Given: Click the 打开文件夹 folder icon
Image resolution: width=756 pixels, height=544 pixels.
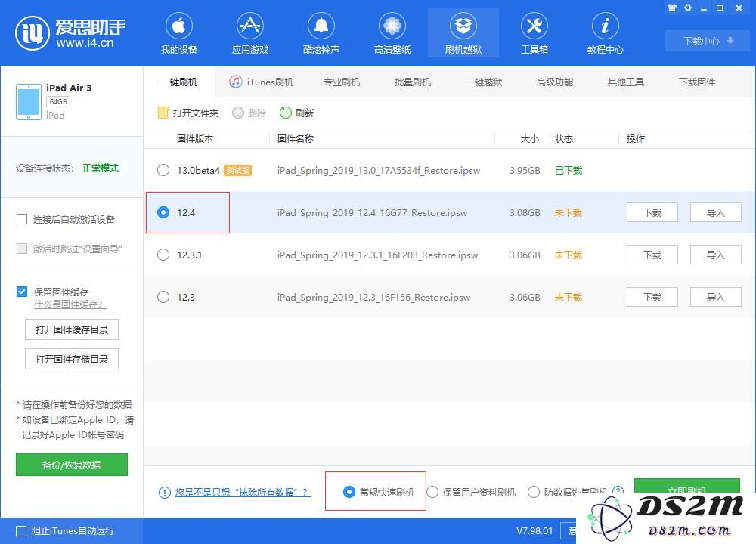Looking at the screenshot, I should pyautogui.click(x=163, y=113).
